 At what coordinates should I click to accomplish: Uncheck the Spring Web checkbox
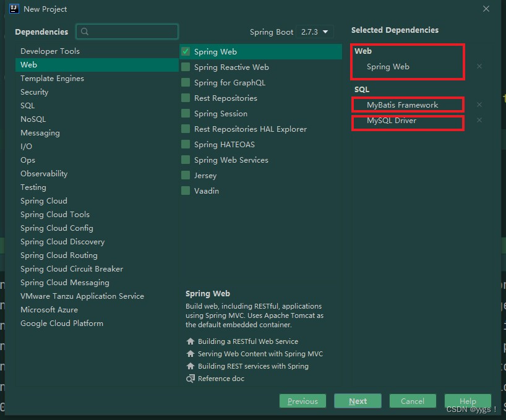pyautogui.click(x=186, y=51)
